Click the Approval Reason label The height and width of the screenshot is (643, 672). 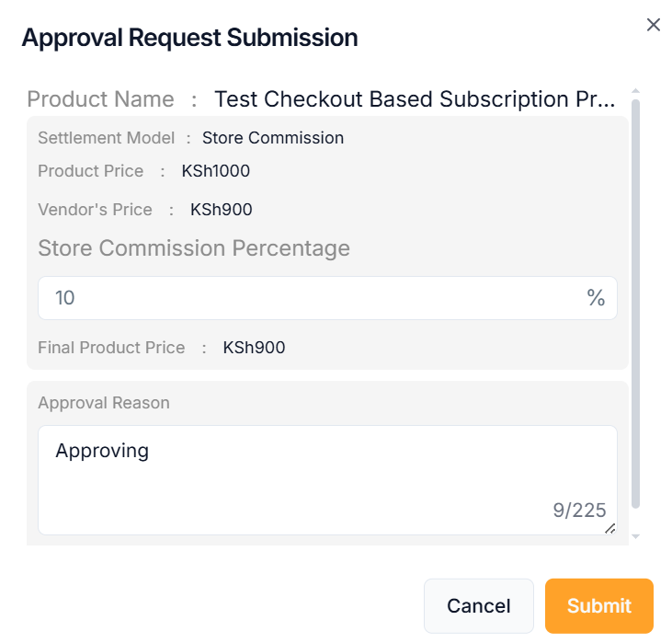(x=104, y=403)
